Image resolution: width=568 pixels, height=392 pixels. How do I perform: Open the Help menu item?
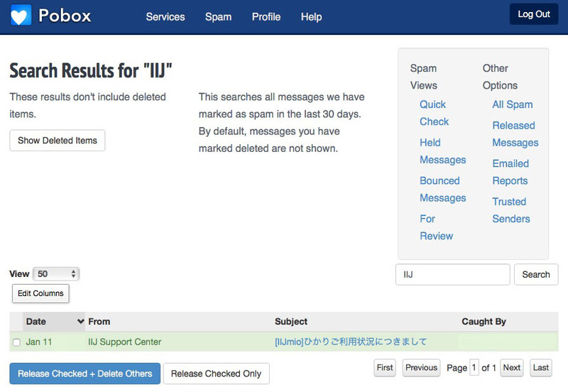[311, 16]
